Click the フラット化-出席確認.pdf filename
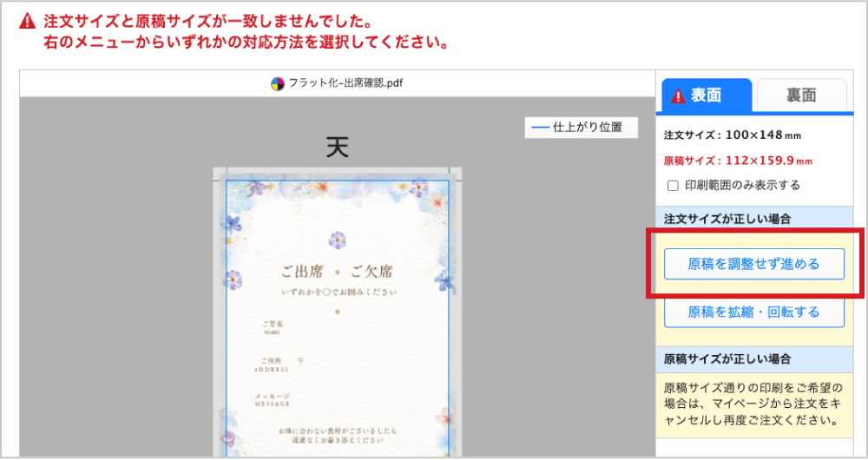 click(345, 83)
